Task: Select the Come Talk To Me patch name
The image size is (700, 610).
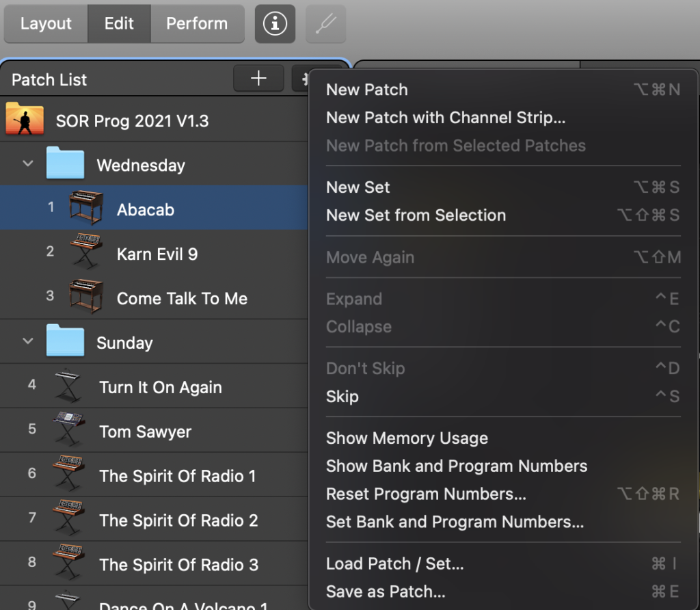Action: pos(182,298)
